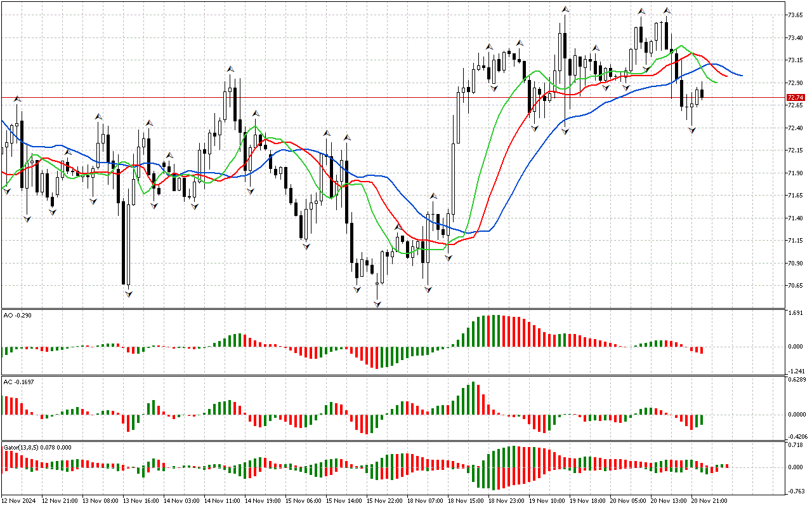Click the 72.90 price scale value
This screenshot has width=812, height=508.
click(x=796, y=83)
